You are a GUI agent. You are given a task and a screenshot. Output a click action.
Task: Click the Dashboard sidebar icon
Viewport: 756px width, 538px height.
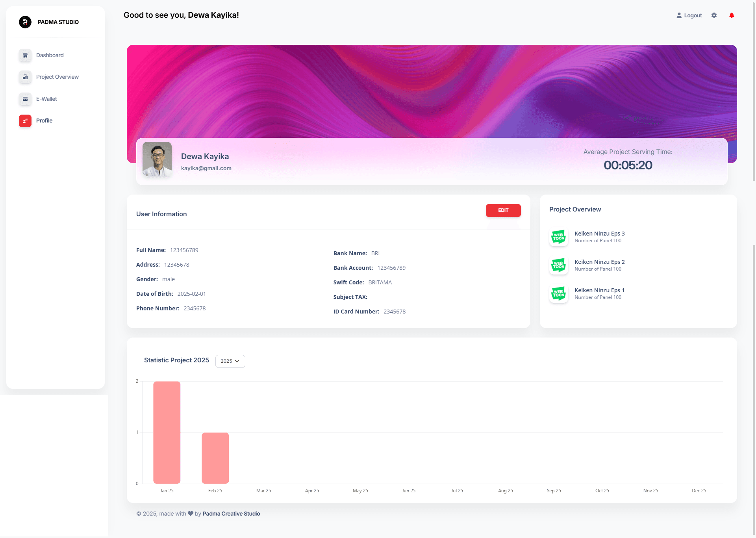(25, 55)
